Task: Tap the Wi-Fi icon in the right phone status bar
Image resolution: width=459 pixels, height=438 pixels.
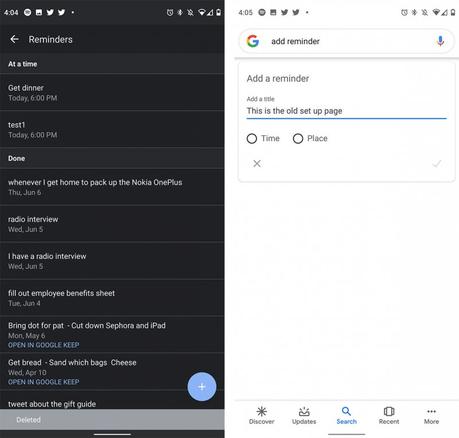Action: pos(436,13)
